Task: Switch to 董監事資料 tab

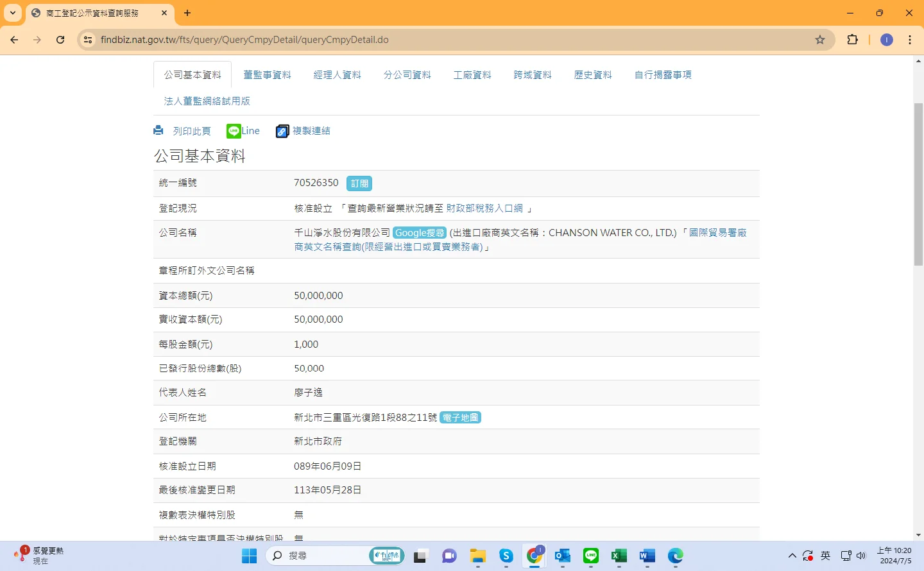Action: [x=267, y=75]
